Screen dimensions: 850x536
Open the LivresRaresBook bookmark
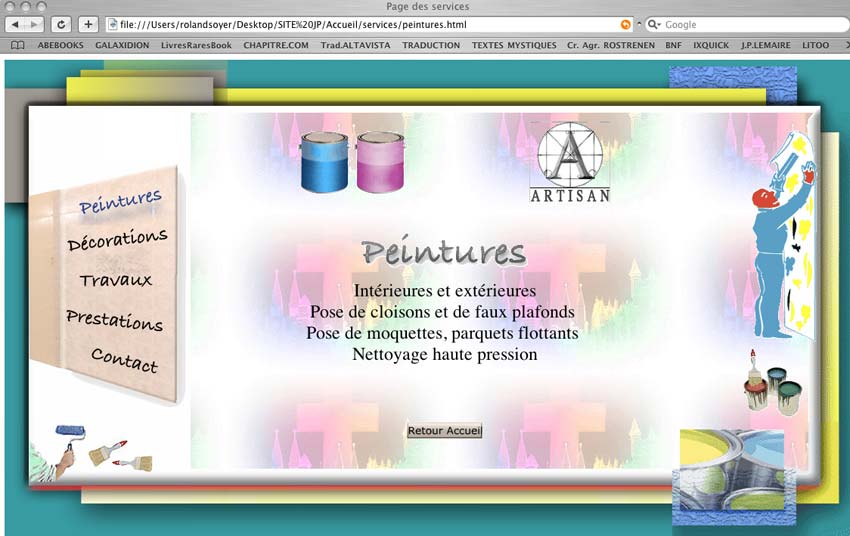pos(196,46)
